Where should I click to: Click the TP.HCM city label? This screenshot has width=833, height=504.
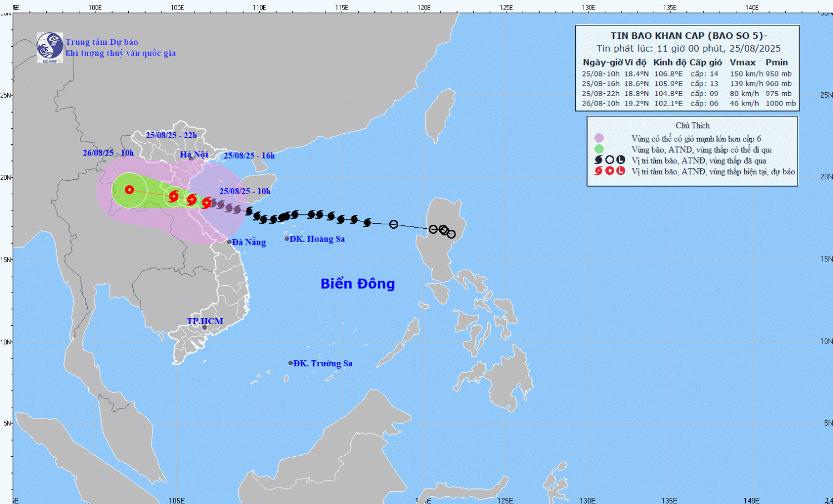click(205, 321)
